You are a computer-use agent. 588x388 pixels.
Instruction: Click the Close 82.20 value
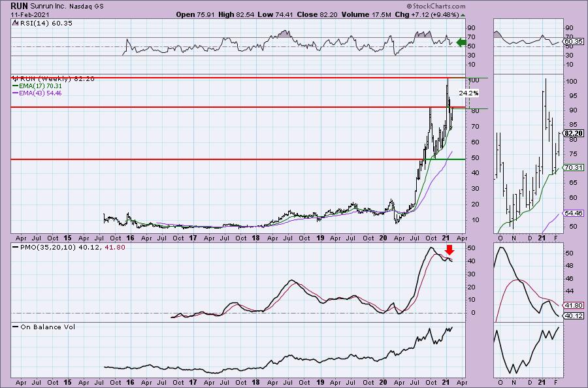click(317, 14)
